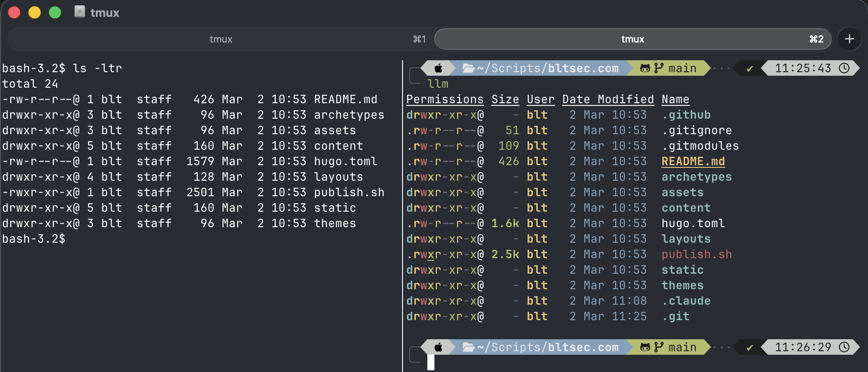Click the themes directory in right pane
The image size is (868, 372).
pyautogui.click(x=682, y=286)
